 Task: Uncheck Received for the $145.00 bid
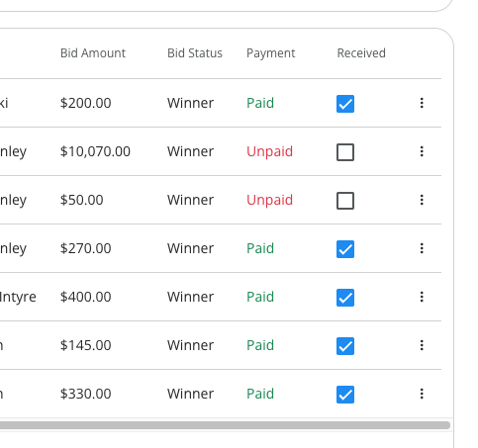pos(345,346)
